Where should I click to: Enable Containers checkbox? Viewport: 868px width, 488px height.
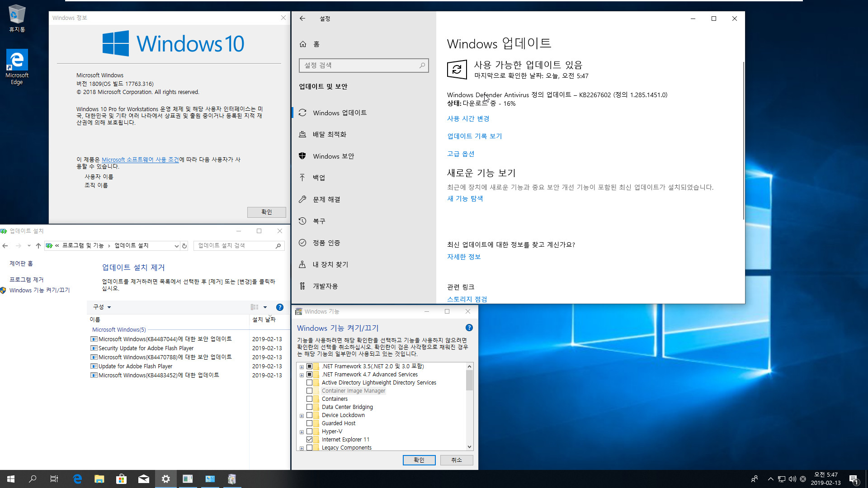pos(310,399)
